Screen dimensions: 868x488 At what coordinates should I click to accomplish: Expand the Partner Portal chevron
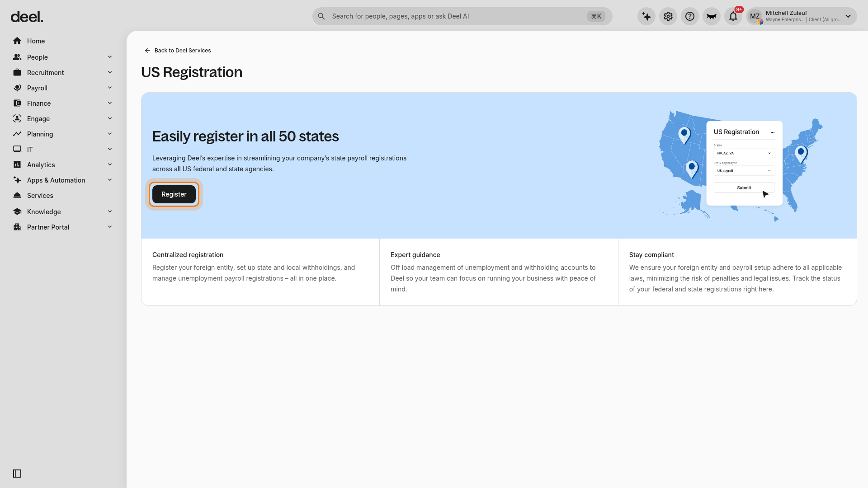[110, 227]
